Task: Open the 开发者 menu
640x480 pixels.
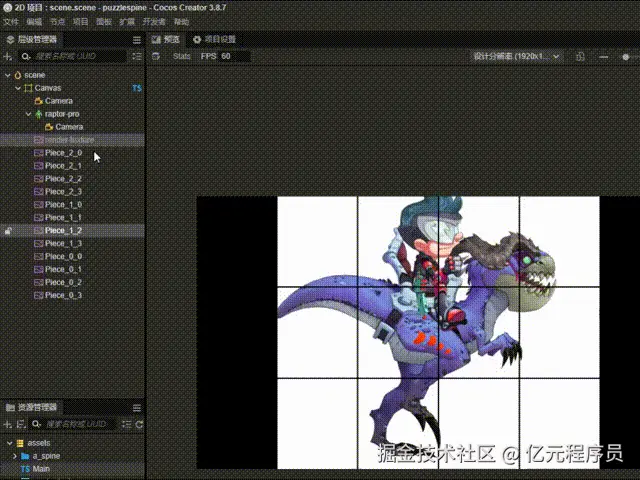Action: point(154,22)
